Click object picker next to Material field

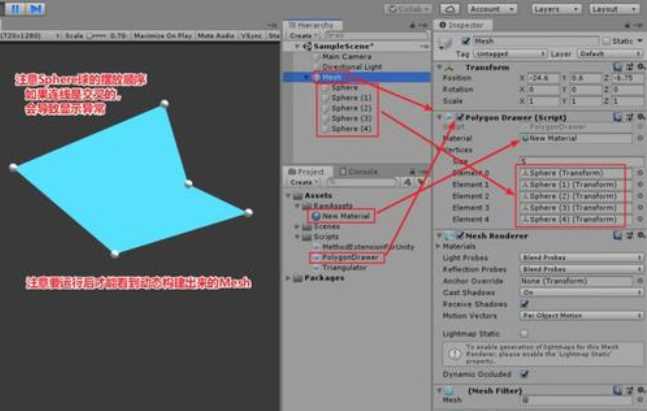[x=640, y=136]
